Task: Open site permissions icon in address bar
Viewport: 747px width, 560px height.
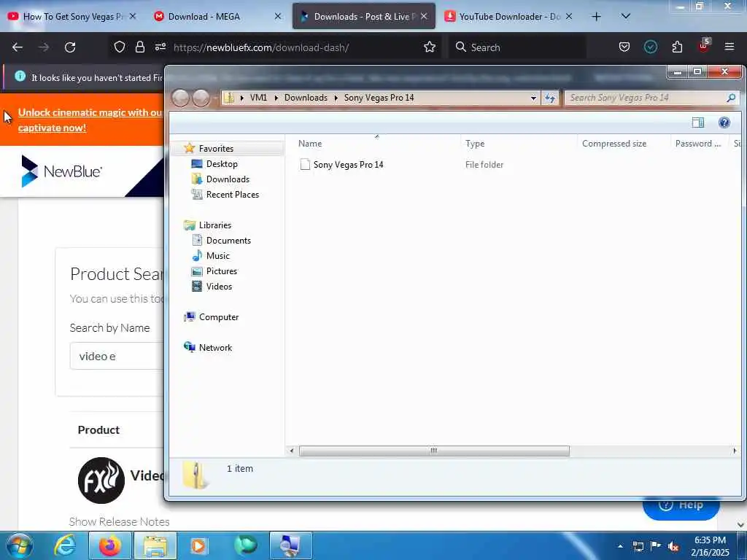Action: [x=160, y=47]
